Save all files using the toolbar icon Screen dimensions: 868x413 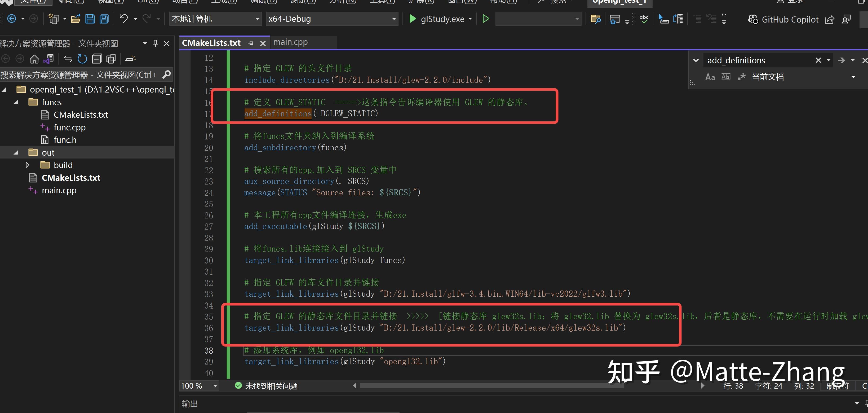click(104, 19)
